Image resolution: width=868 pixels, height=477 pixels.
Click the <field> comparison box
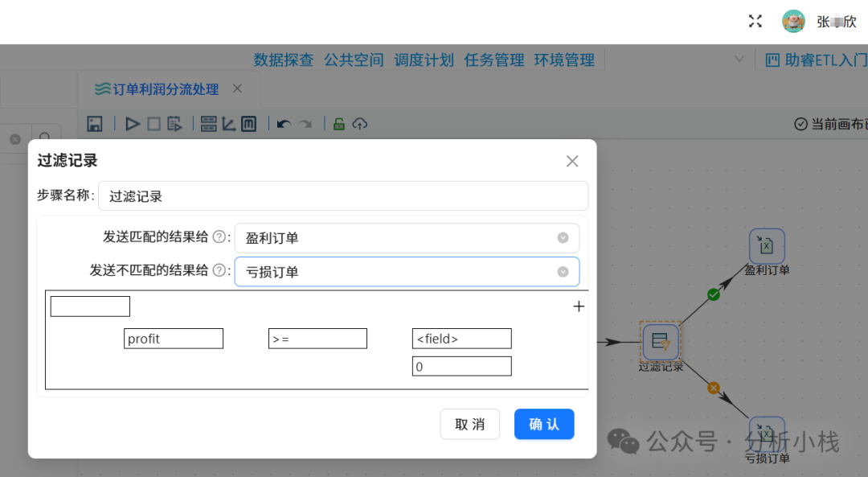[461, 339]
